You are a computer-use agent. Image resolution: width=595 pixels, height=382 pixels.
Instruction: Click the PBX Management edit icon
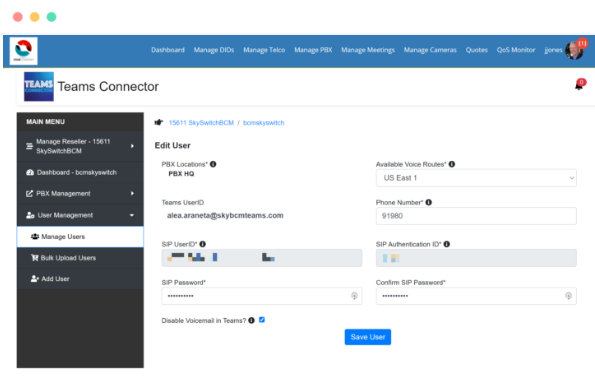click(x=29, y=193)
